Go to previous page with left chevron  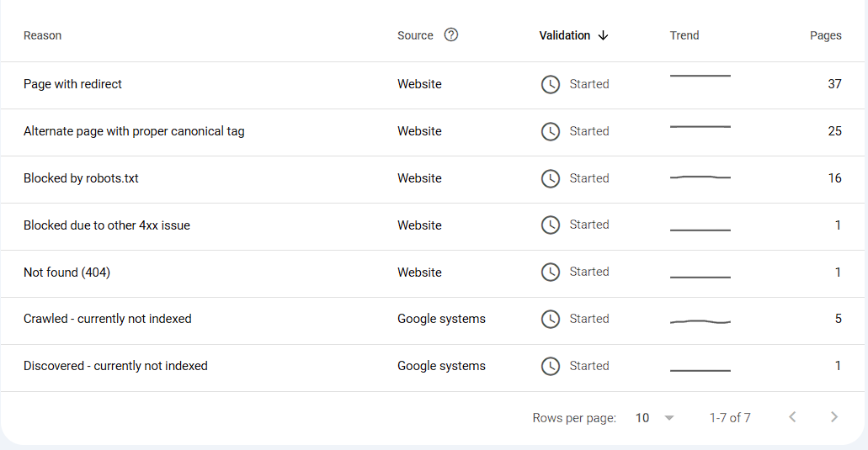pyautogui.click(x=792, y=417)
